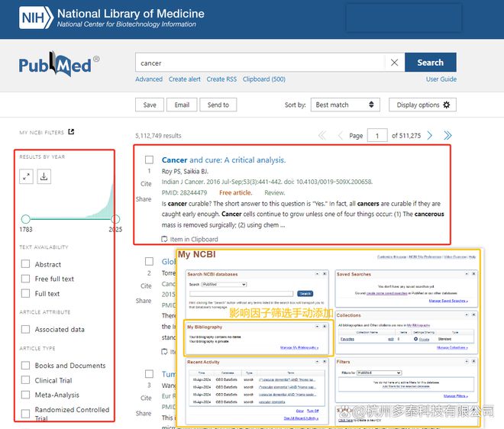Collapse the Collections panel

(467, 315)
